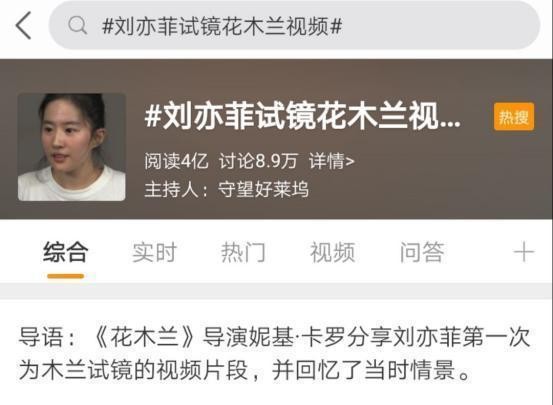The height and width of the screenshot is (405, 553).
Task: Open the 视频 tab
Action: click(332, 252)
